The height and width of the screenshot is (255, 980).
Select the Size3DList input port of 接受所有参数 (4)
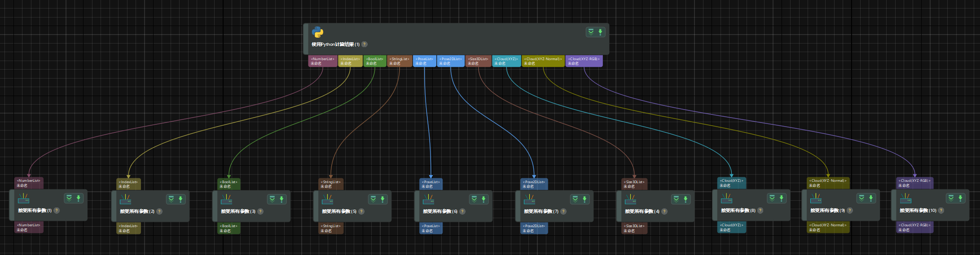click(634, 184)
